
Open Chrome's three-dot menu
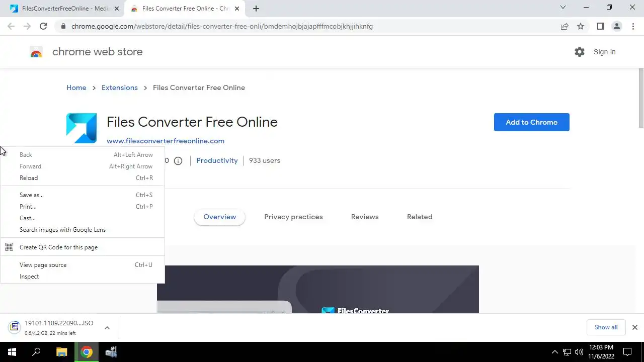click(x=633, y=26)
